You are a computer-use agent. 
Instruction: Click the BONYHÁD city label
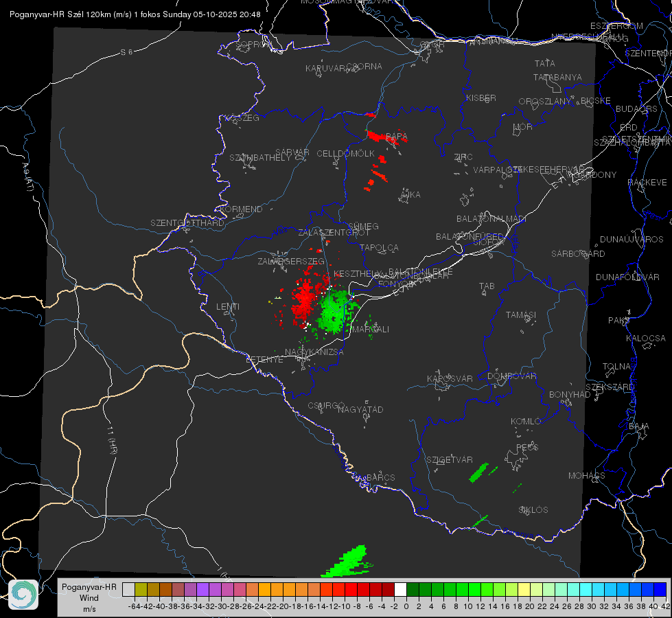click(570, 395)
